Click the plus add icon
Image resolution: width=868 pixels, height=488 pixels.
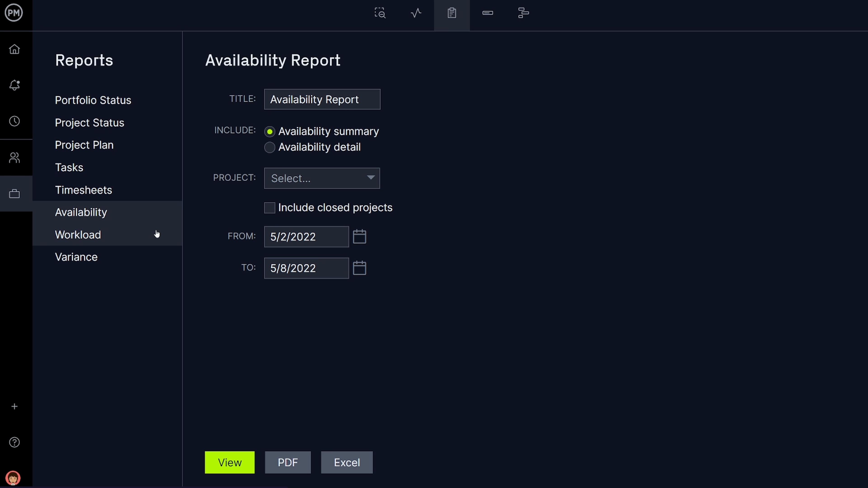point(14,406)
